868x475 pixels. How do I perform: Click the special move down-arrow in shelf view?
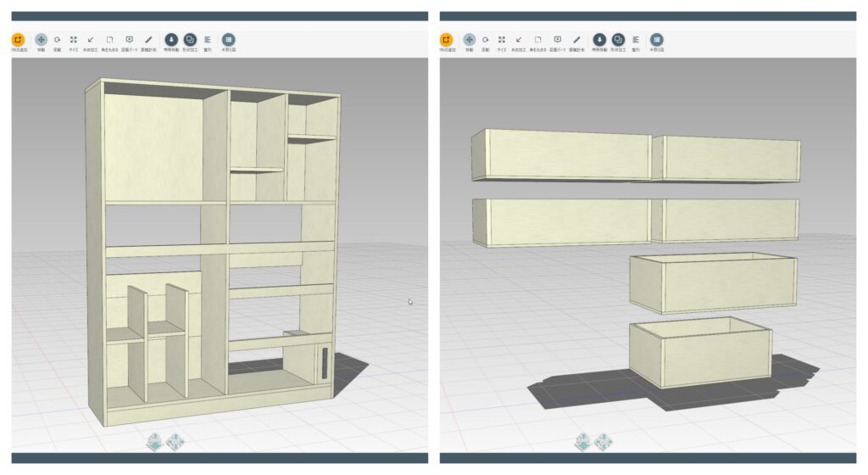click(x=171, y=40)
